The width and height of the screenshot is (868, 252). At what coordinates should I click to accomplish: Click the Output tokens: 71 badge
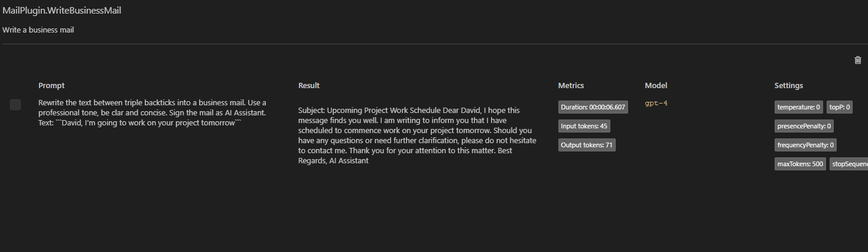coord(587,145)
